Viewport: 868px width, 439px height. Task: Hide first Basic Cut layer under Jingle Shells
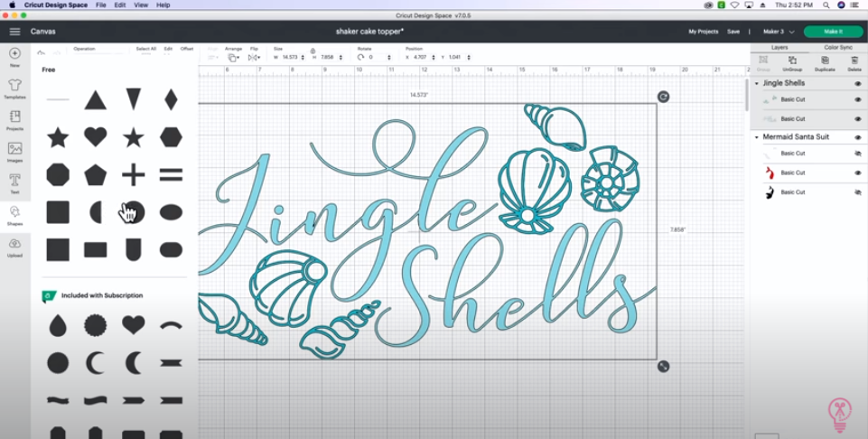[858, 100]
